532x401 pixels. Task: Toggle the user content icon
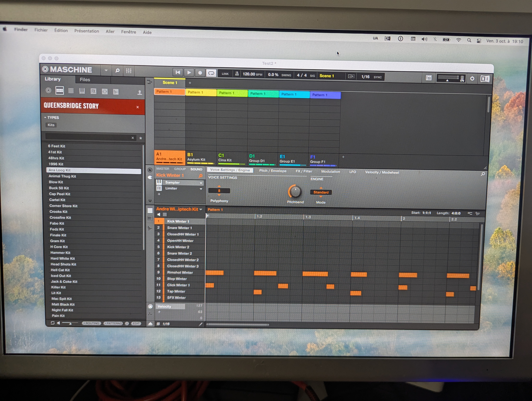(x=140, y=92)
